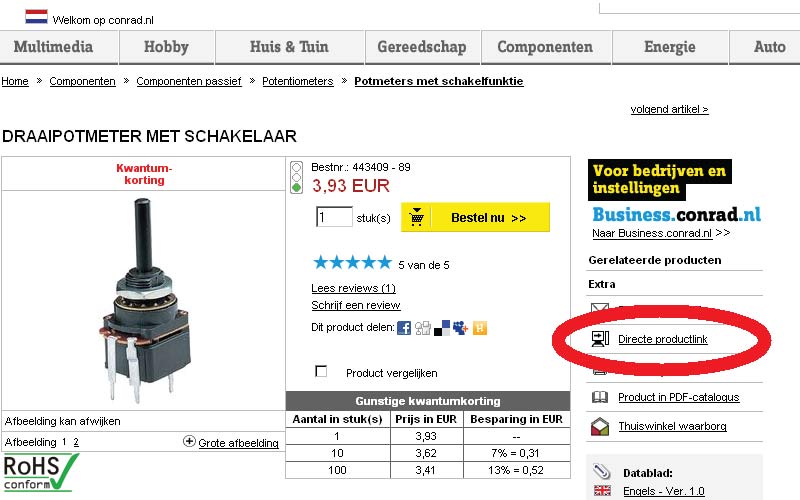Click the shopping cart icon
800x500 pixels.
pos(417,217)
